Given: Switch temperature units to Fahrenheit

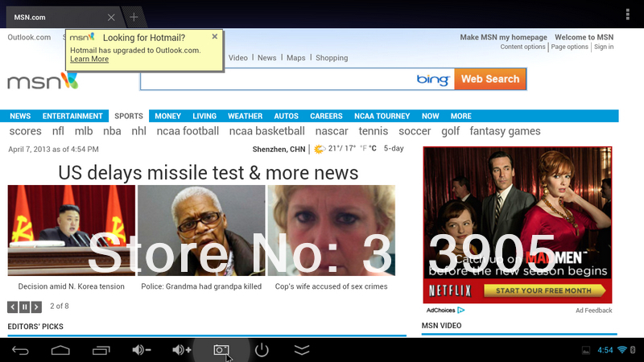Looking at the screenshot, I should 363,149.
